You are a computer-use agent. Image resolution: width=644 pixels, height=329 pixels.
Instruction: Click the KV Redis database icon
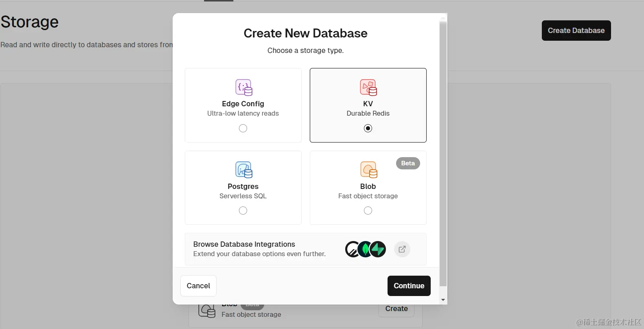point(368,88)
